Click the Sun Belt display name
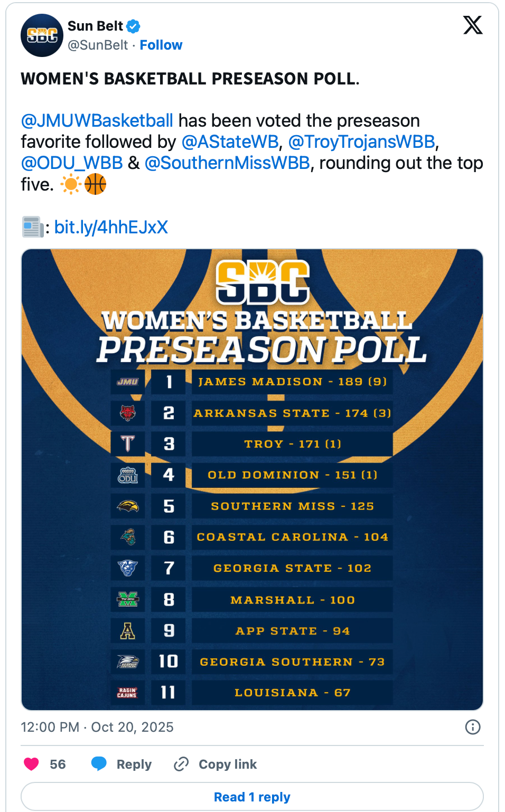The height and width of the screenshot is (812, 505). (x=95, y=26)
